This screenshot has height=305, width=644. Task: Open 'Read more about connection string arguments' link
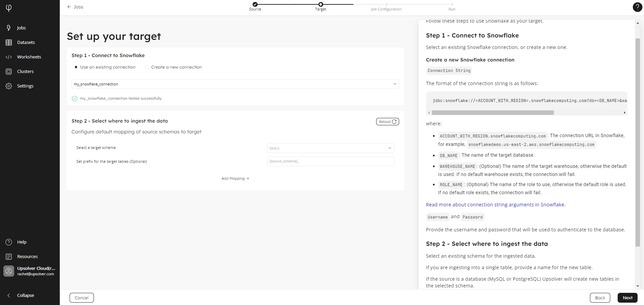click(495, 205)
